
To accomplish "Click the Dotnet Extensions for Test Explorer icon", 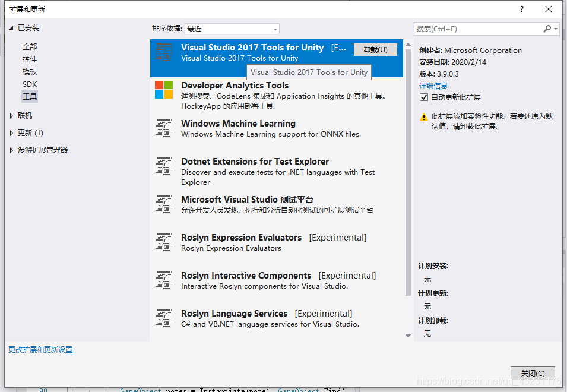I will [x=163, y=166].
